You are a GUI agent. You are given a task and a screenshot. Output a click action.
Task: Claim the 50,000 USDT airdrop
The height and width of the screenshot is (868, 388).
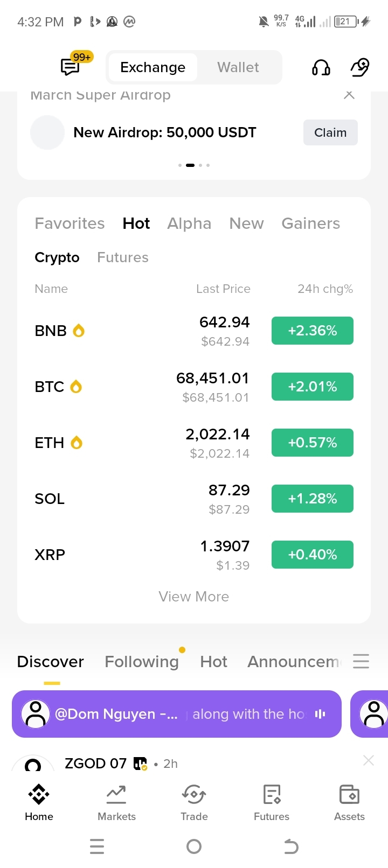click(330, 132)
